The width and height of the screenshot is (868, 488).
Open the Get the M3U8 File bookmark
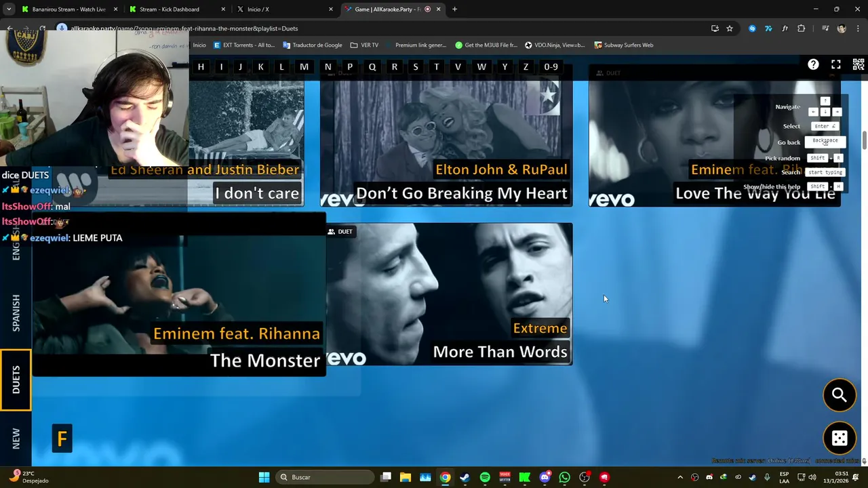coord(486,45)
